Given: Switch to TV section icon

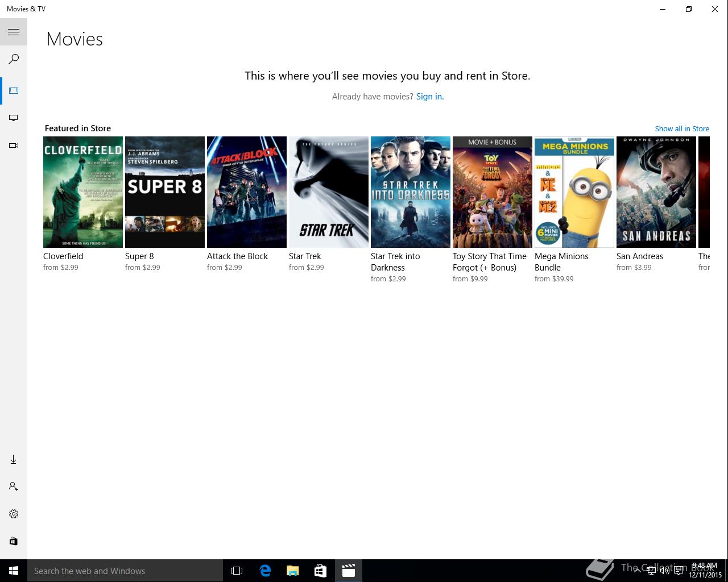Looking at the screenshot, I should click(x=14, y=118).
